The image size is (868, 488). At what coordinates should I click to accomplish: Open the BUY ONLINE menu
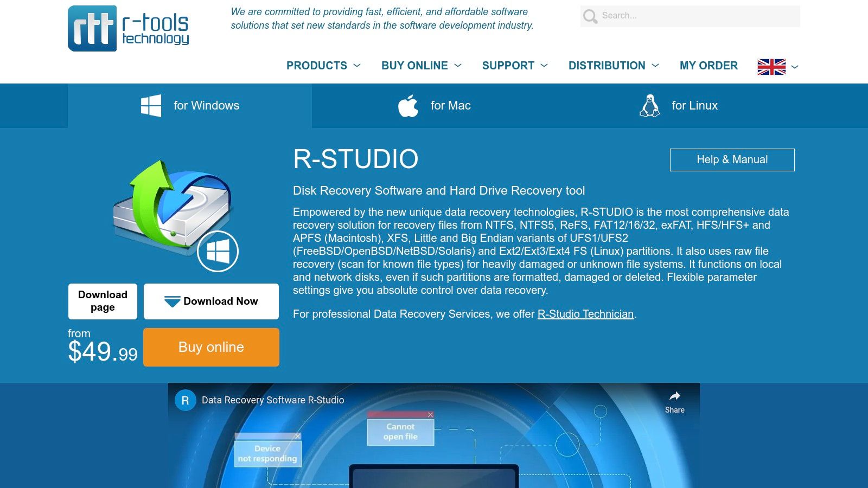tap(414, 66)
